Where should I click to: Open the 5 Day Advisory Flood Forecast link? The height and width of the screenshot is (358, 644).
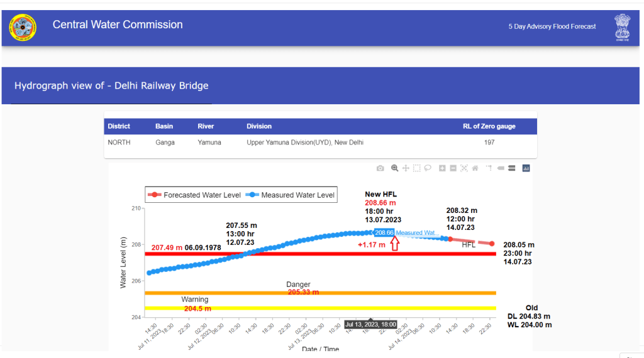click(552, 26)
